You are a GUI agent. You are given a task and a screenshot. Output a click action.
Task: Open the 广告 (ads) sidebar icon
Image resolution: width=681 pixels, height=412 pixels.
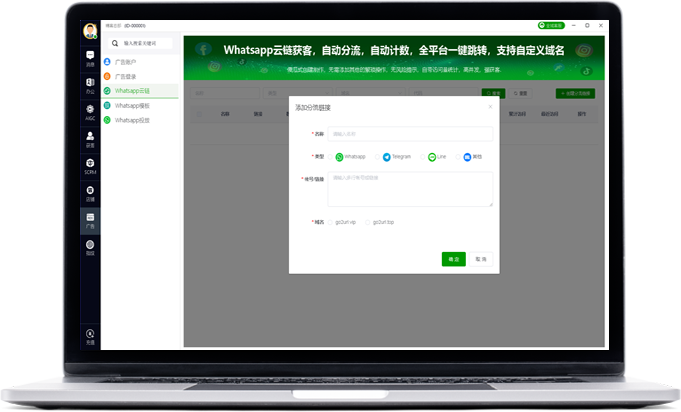pos(90,218)
